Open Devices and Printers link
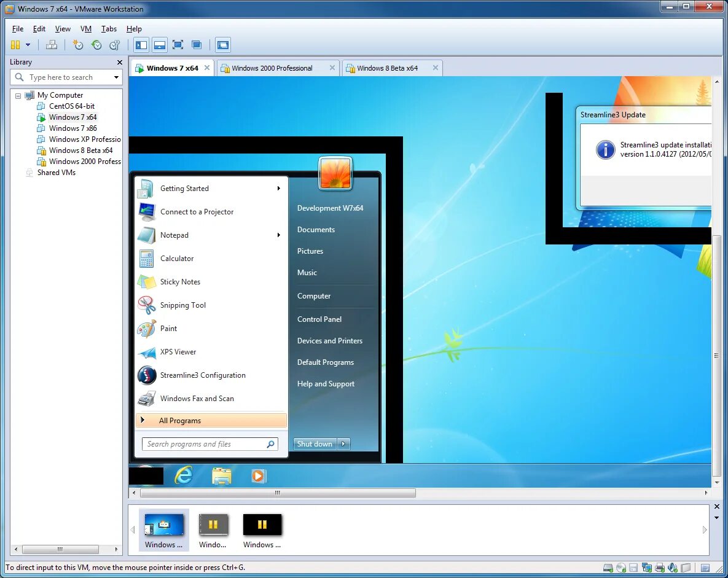Screen dimensions: 728x578 tap(330, 341)
